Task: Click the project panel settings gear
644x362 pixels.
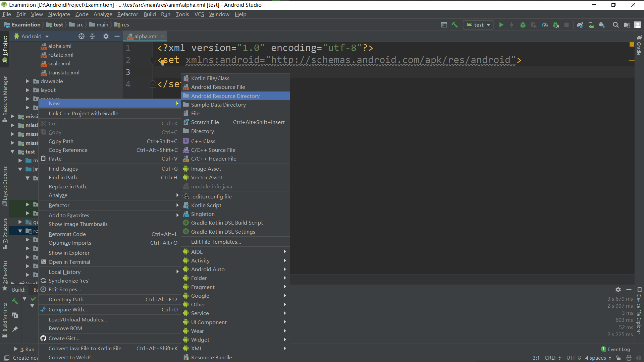Action: point(106,36)
